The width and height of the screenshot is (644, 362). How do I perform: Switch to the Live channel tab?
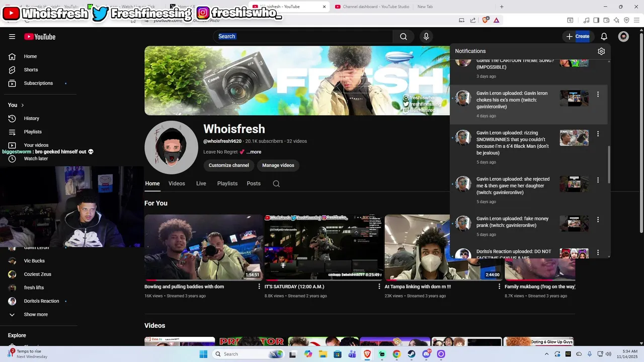(201, 184)
